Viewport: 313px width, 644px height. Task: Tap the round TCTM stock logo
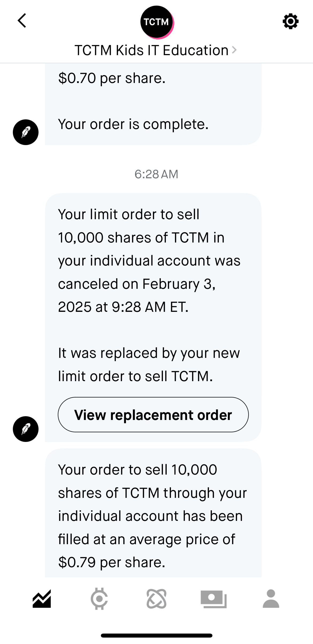(157, 22)
